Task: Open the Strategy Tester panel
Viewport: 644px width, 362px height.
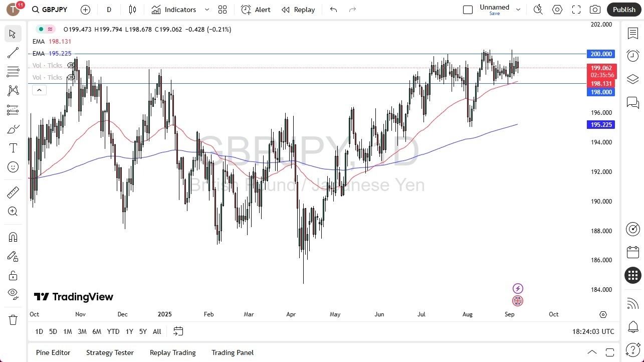Action: 110,352
